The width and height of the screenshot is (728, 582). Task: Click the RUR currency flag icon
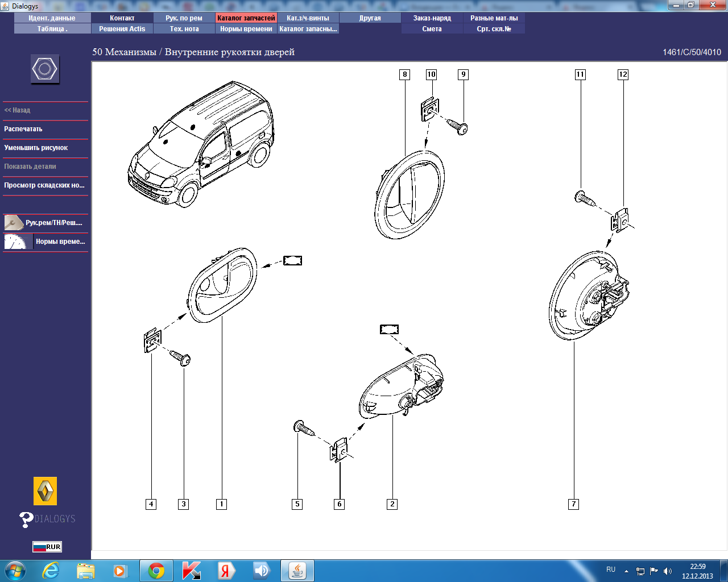click(47, 547)
